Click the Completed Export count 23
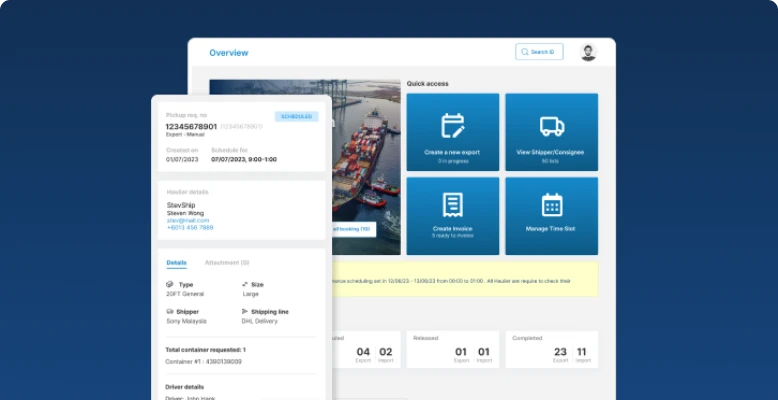 pyautogui.click(x=560, y=352)
